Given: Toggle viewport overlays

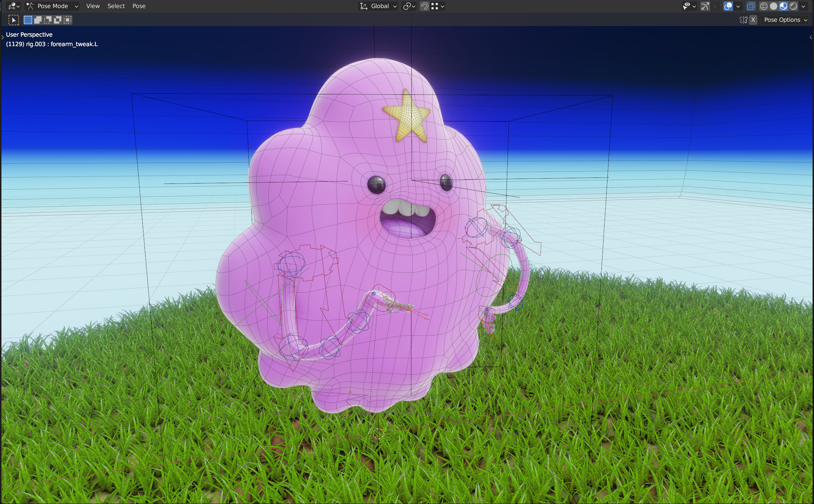Looking at the screenshot, I should pyautogui.click(x=728, y=6).
